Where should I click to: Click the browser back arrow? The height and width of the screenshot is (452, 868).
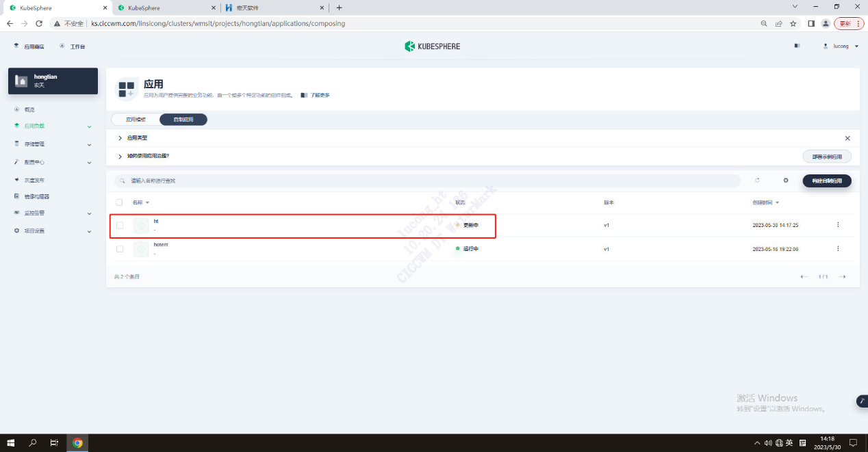click(x=10, y=23)
